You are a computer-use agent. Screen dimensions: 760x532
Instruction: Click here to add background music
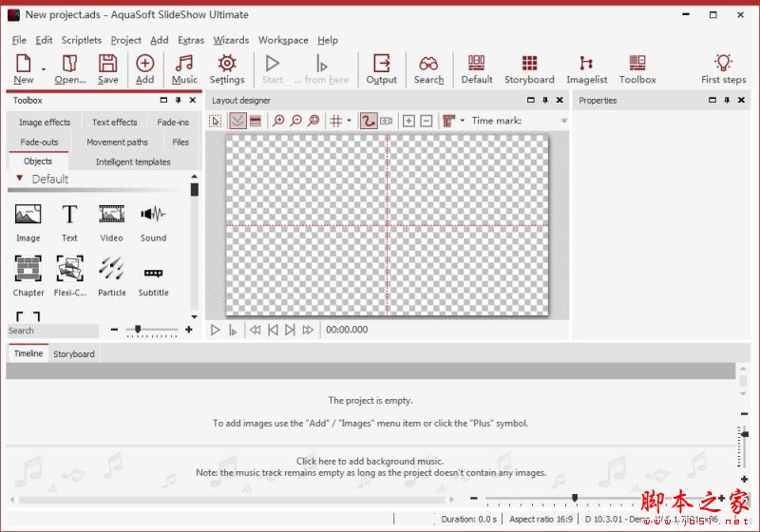[370, 462]
